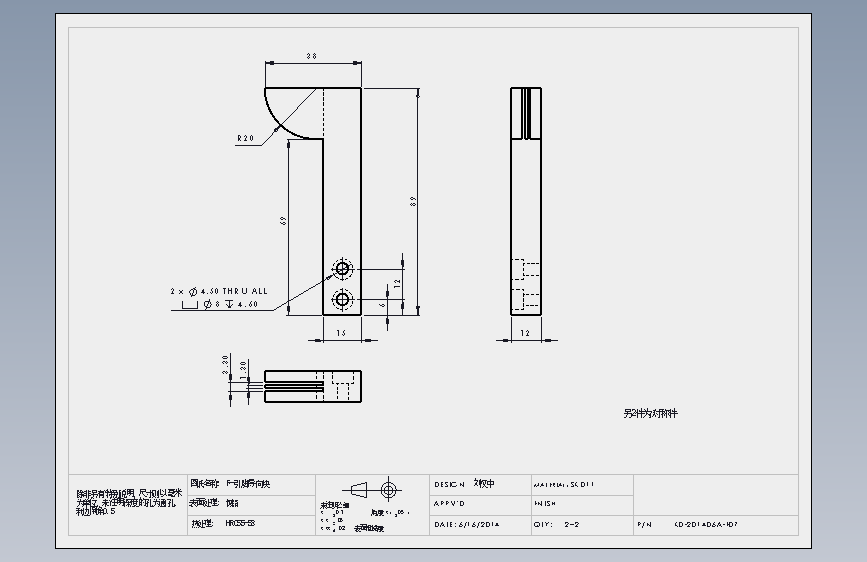Screen dimensions: 867x562
Task: Click the 89 overall height dimension
Action: pos(413,201)
